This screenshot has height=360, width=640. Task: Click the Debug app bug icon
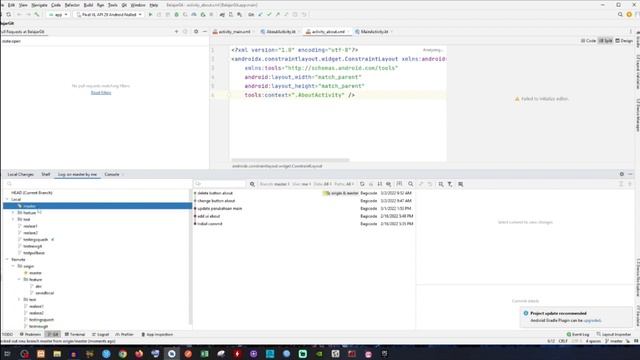coord(176,15)
